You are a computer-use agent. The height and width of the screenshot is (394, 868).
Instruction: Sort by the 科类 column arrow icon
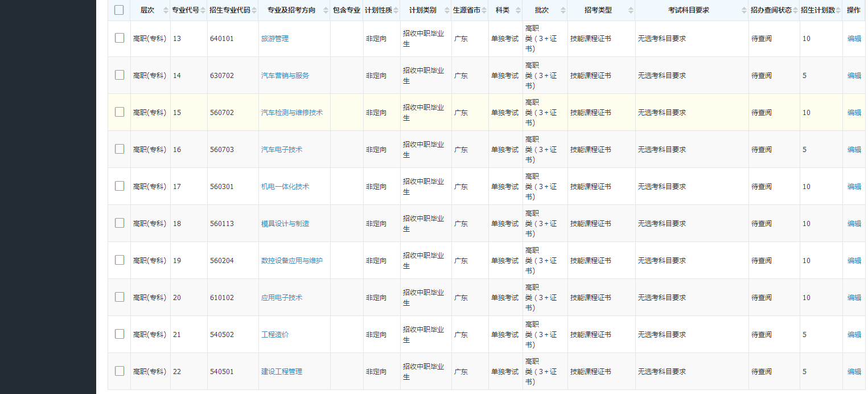[519, 10]
